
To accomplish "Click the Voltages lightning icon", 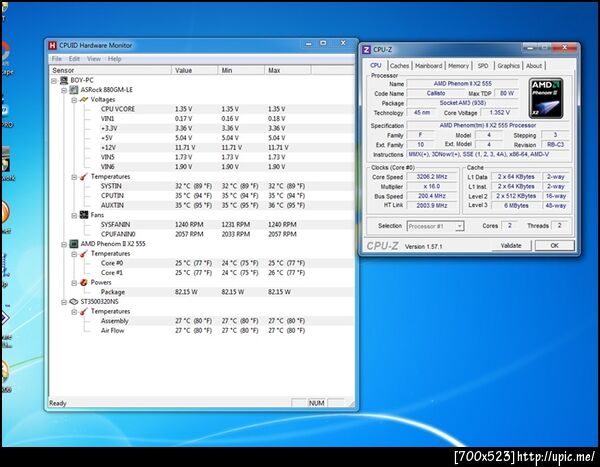I will (83, 100).
